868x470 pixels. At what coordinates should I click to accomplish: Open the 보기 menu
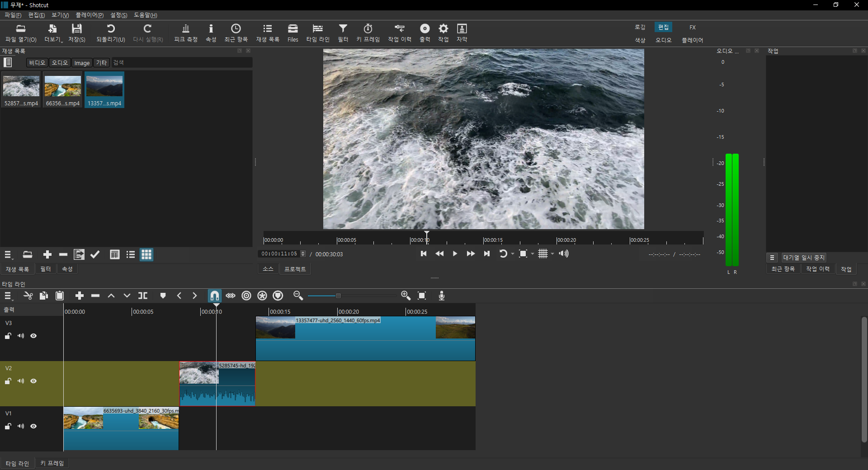tap(60, 15)
